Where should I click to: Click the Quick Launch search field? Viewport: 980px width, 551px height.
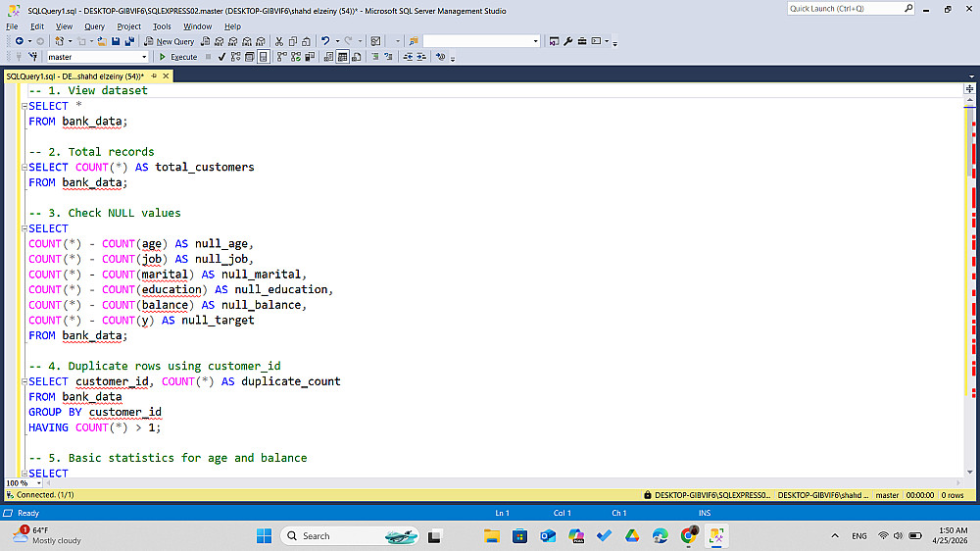click(846, 9)
